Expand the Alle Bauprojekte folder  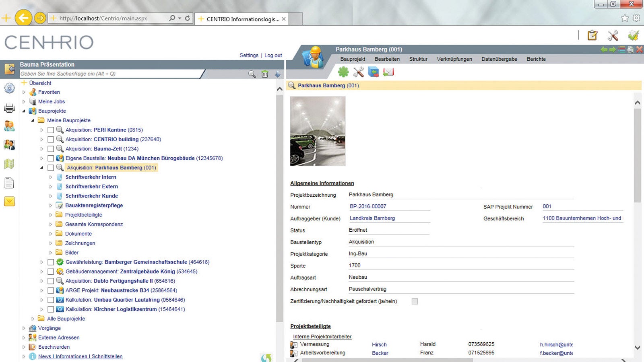33,319
